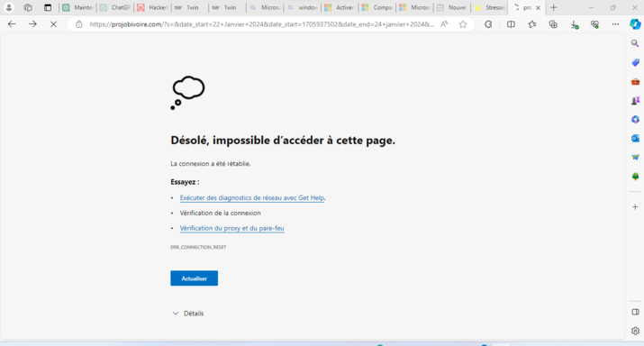Switch to the Hacker tab

153,7
